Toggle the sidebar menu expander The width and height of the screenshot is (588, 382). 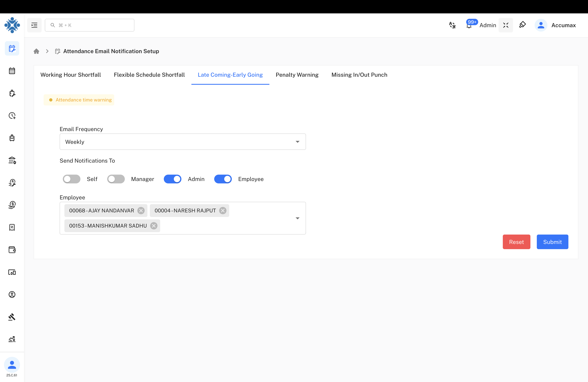tap(34, 25)
